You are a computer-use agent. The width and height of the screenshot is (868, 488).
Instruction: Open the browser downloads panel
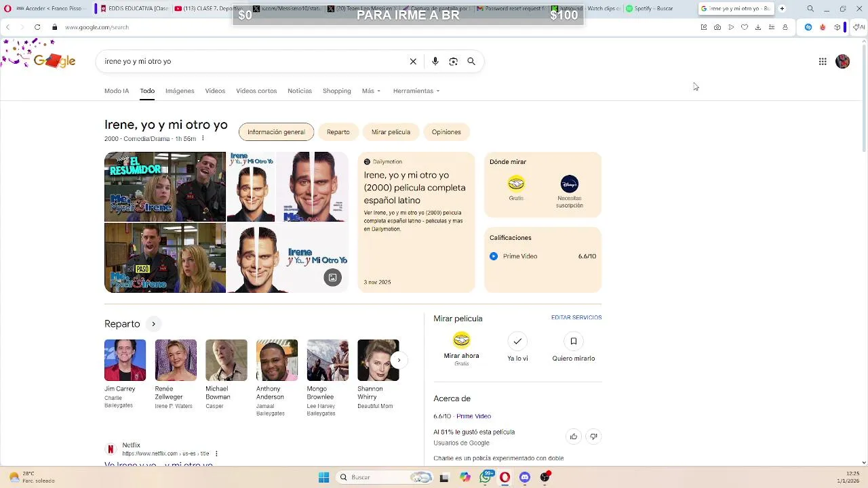click(x=758, y=27)
